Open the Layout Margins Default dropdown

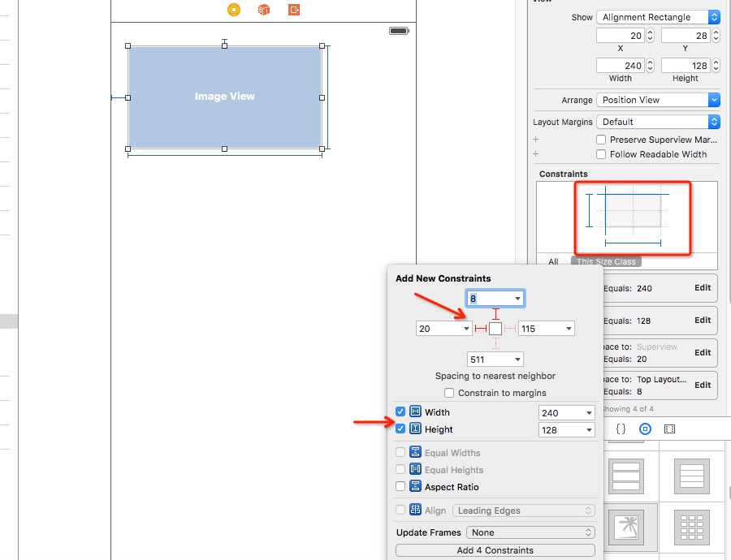pos(658,122)
